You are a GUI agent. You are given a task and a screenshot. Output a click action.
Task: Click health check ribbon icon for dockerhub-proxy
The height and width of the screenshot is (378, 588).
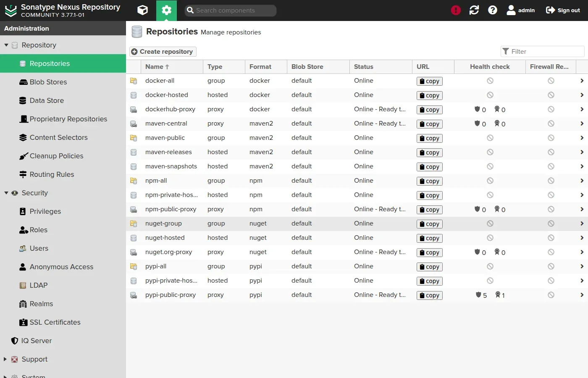point(497,109)
